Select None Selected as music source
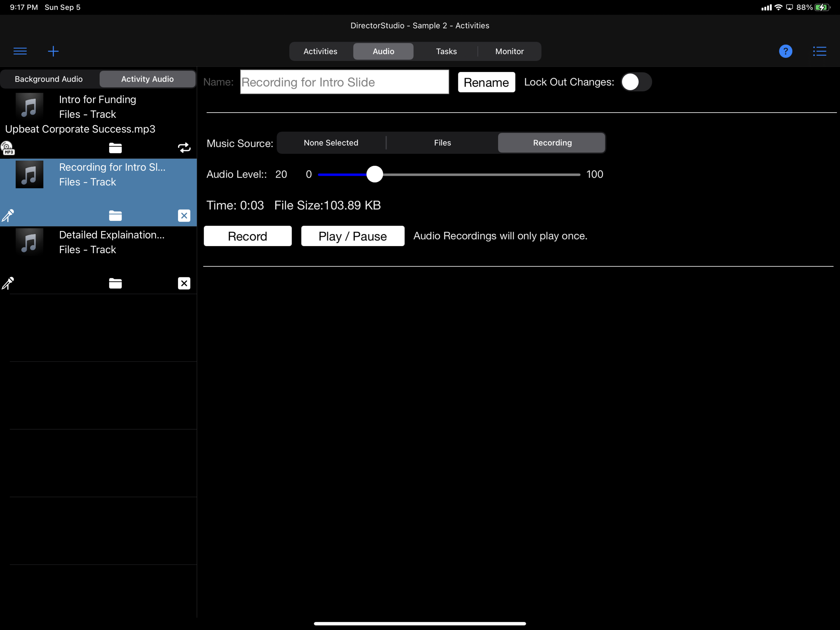 tap(331, 143)
